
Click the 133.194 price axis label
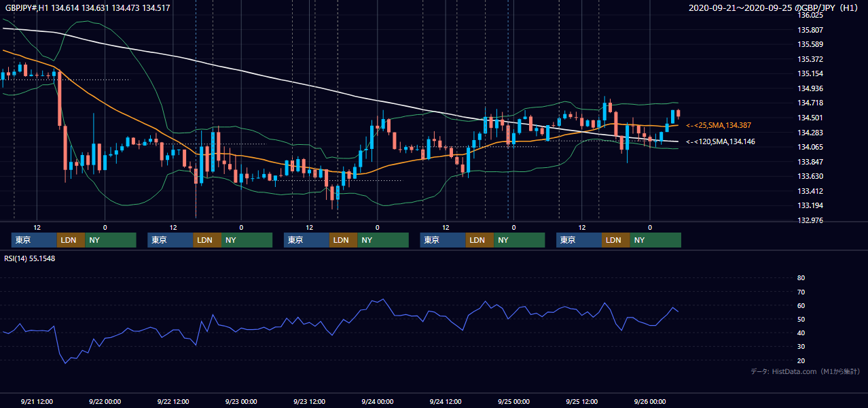pyautogui.click(x=812, y=205)
